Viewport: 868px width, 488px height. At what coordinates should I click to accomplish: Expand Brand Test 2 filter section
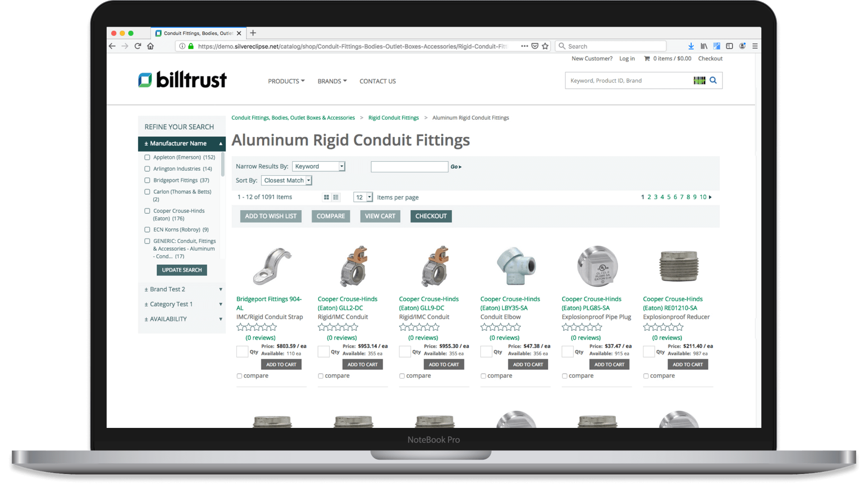pyautogui.click(x=182, y=289)
